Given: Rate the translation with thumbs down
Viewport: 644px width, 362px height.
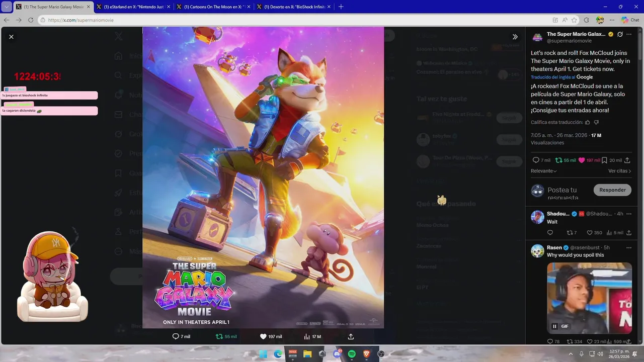Looking at the screenshot, I should [597, 122].
